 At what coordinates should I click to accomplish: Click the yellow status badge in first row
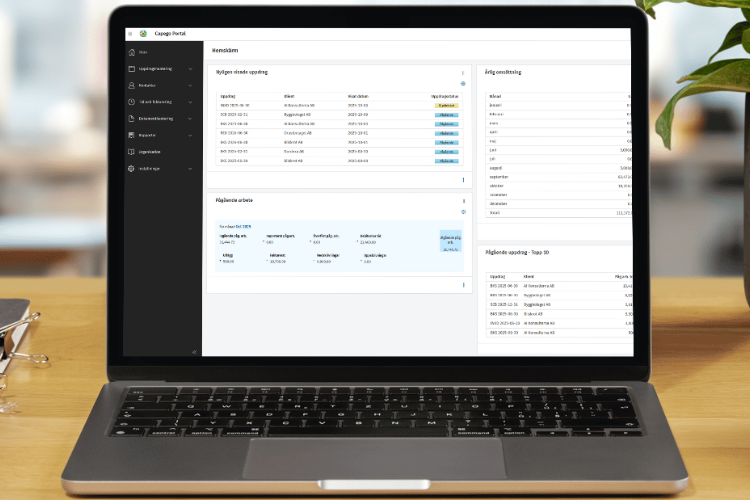pyautogui.click(x=446, y=104)
